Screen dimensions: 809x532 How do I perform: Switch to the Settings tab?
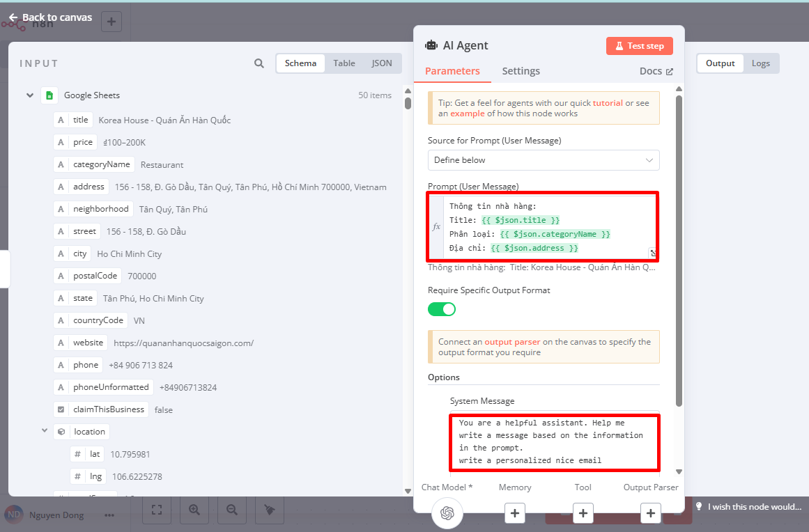point(521,71)
